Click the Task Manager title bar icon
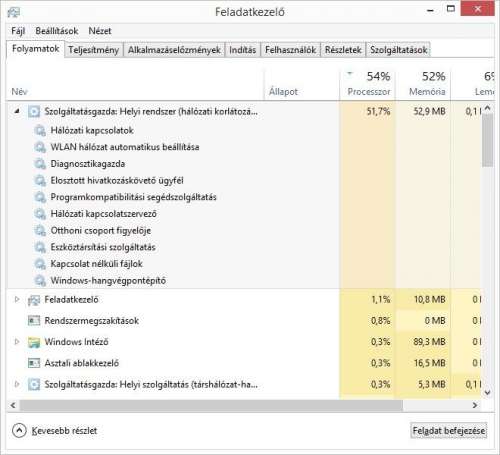The image size is (500, 455). [14, 12]
